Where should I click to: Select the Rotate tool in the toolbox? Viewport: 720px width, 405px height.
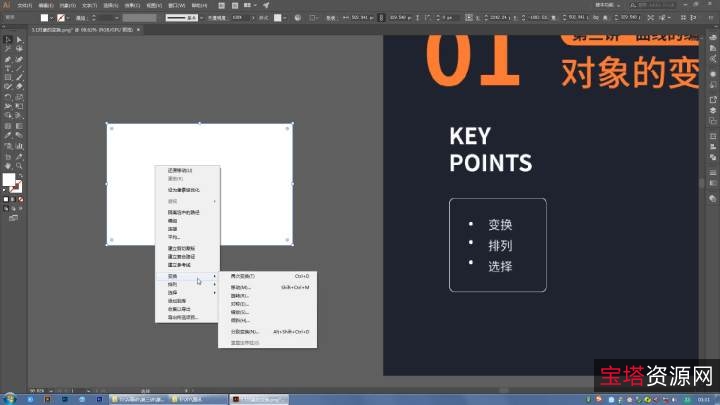[7, 97]
